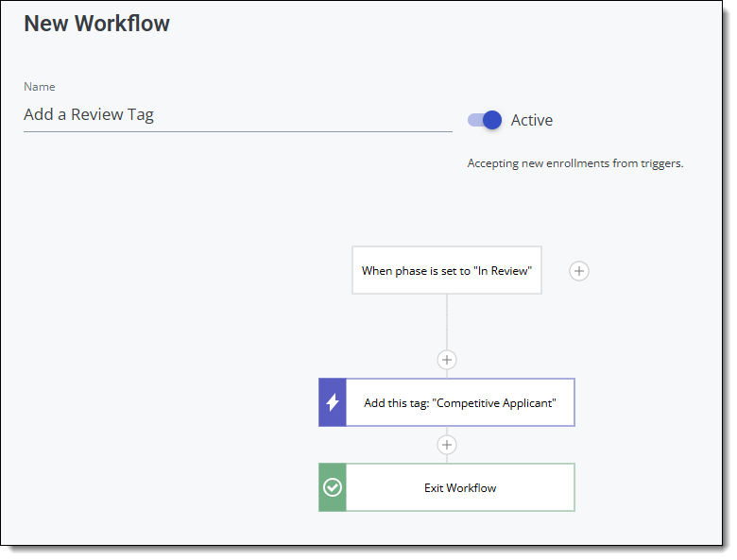Image resolution: width=737 pixels, height=560 pixels.
Task: Add a step below the trigger box
Action: [447, 360]
